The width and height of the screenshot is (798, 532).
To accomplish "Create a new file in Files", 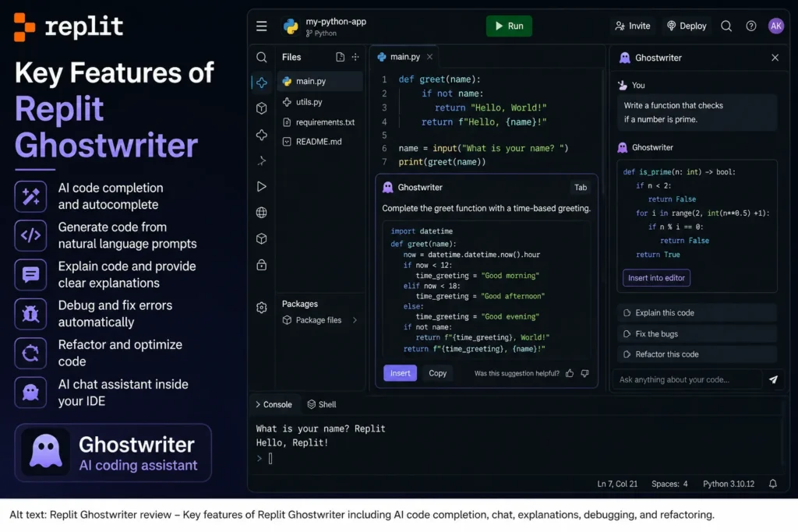I will (x=340, y=57).
